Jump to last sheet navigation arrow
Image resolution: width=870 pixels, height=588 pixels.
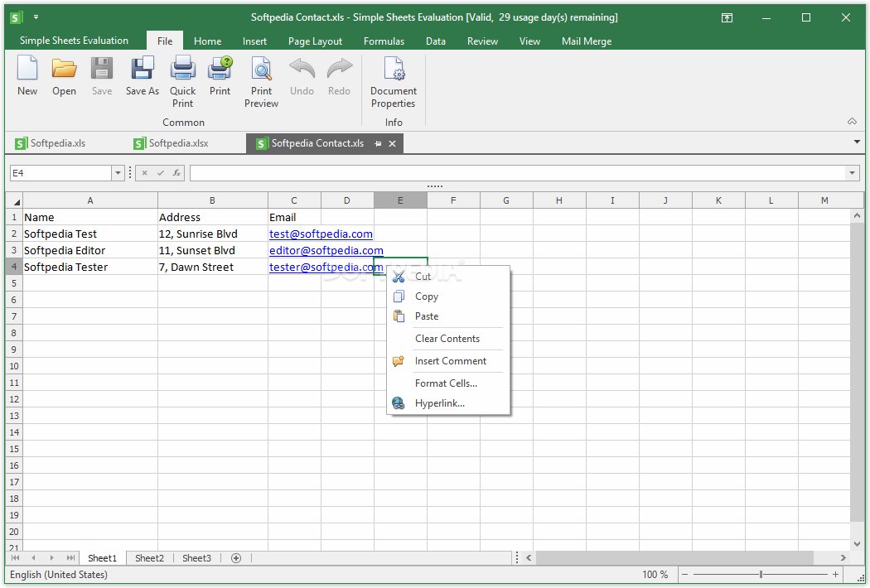[70, 558]
